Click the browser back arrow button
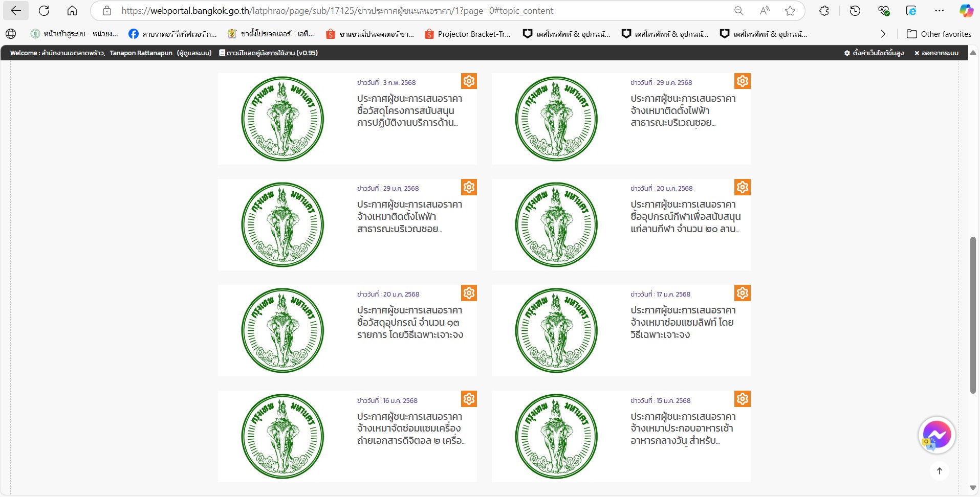 [16, 11]
